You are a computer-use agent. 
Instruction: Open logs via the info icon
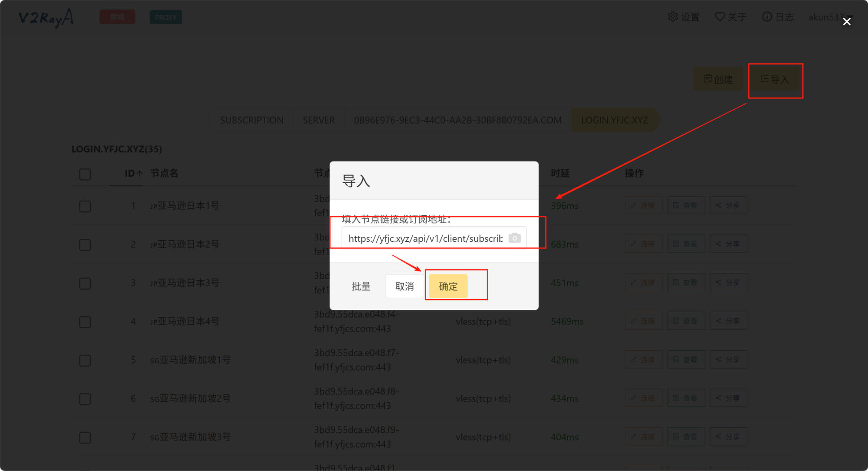(767, 17)
